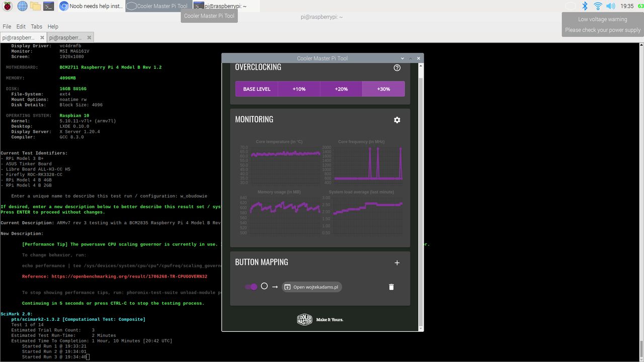Toggle the button mapping enable switch
The width and height of the screenshot is (644, 362).
(251, 287)
